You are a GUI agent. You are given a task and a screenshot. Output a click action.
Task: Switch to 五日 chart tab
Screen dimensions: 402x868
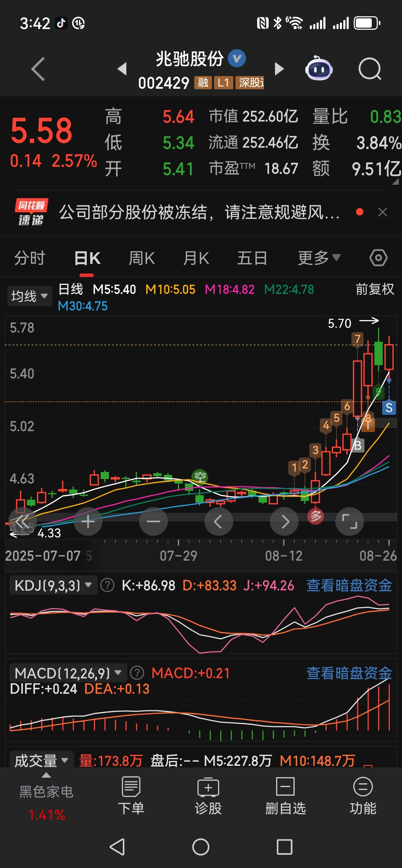tap(252, 258)
